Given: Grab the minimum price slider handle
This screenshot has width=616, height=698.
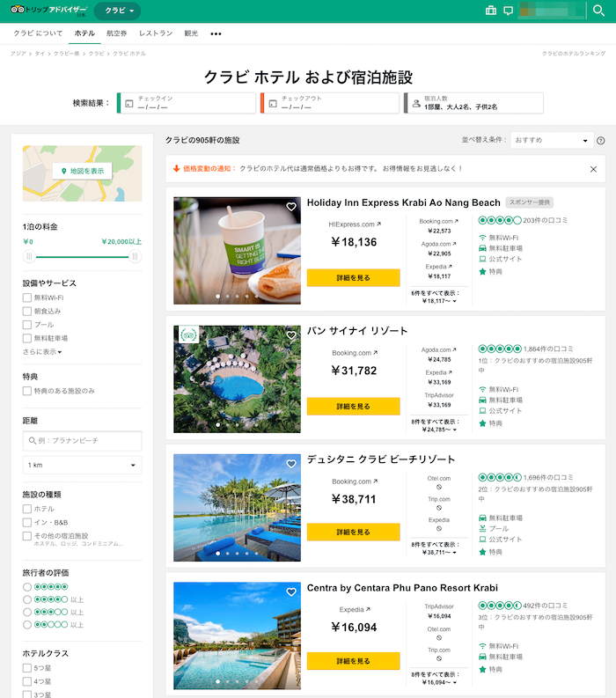Looking at the screenshot, I should pyautogui.click(x=29, y=256).
